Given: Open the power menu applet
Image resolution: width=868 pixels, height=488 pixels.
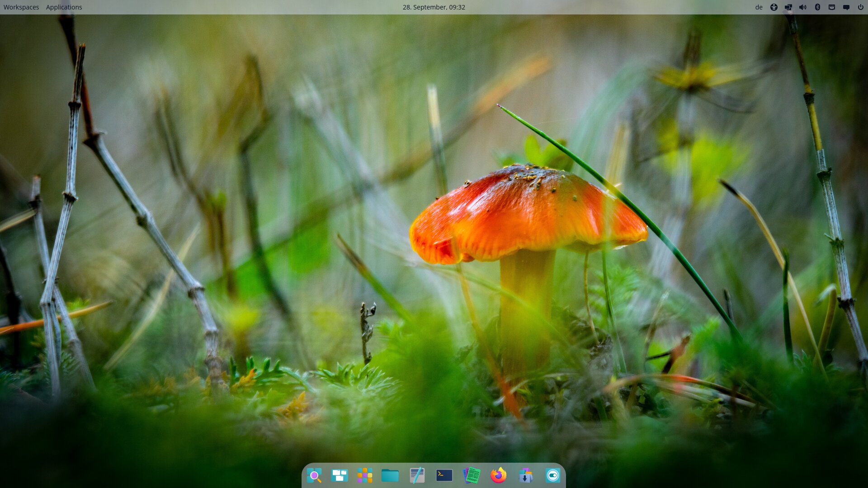Looking at the screenshot, I should point(861,7).
